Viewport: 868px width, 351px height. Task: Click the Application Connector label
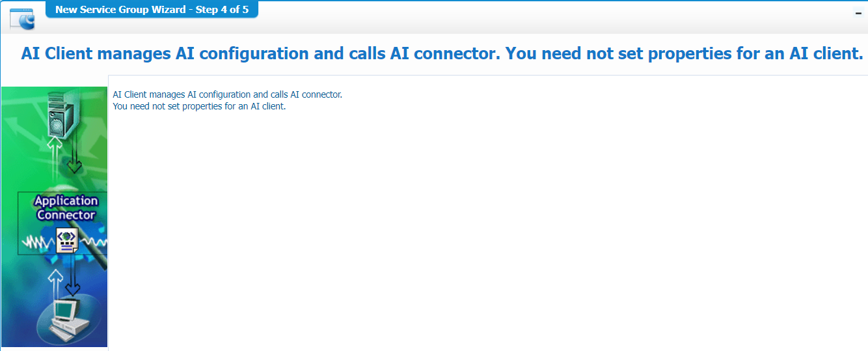click(x=66, y=208)
